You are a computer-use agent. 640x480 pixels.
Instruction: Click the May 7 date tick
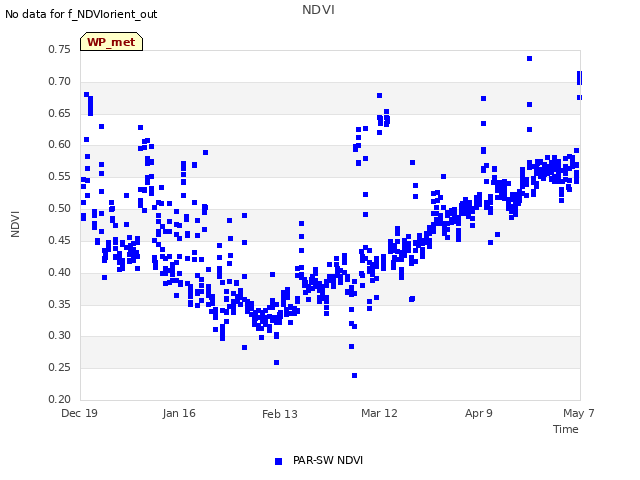tap(579, 413)
